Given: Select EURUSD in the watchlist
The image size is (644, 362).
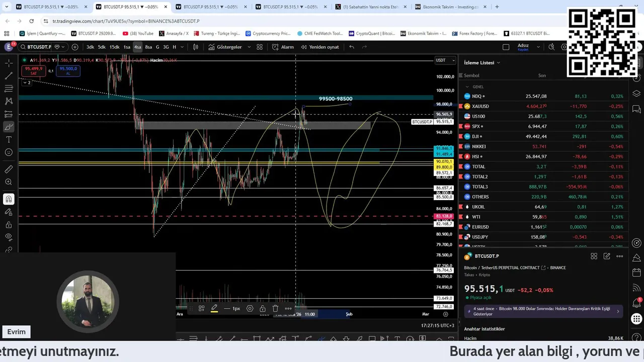Looking at the screenshot, I should point(543,227).
